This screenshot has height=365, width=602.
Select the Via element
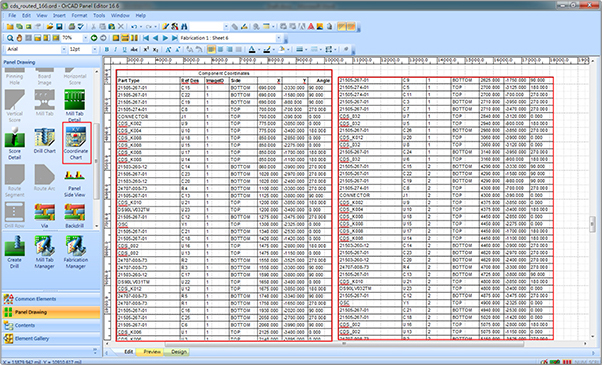[45, 216]
